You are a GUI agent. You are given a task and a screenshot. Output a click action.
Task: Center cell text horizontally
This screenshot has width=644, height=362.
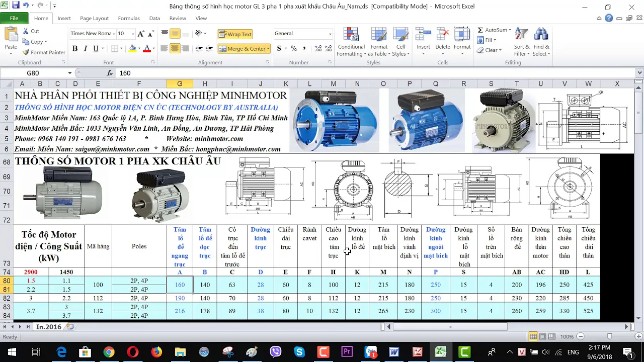pos(175,49)
